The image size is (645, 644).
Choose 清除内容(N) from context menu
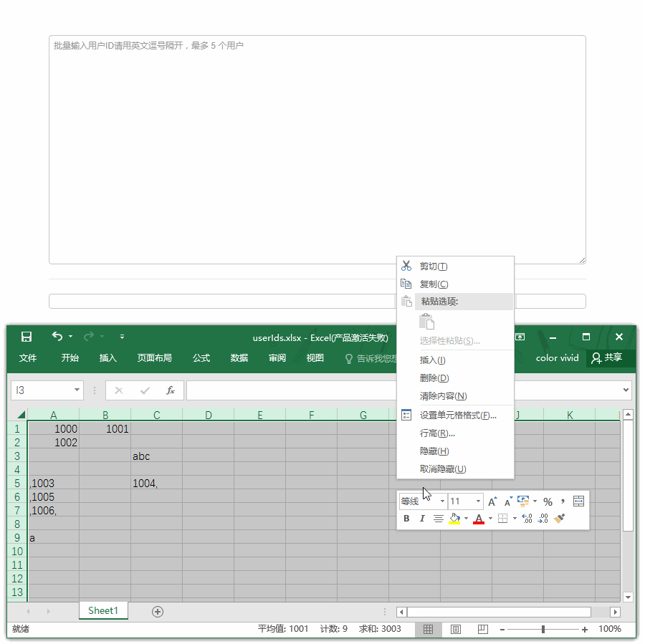[455, 396]
